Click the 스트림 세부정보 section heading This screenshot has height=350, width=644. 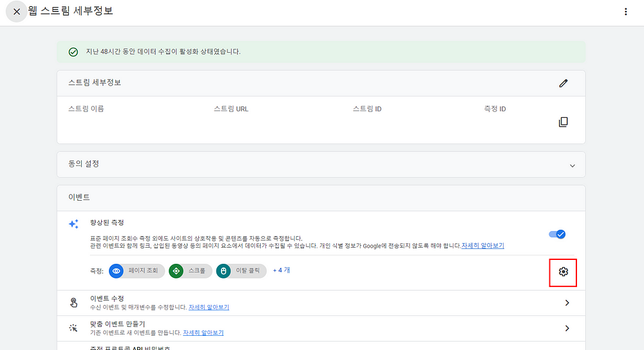95,82
